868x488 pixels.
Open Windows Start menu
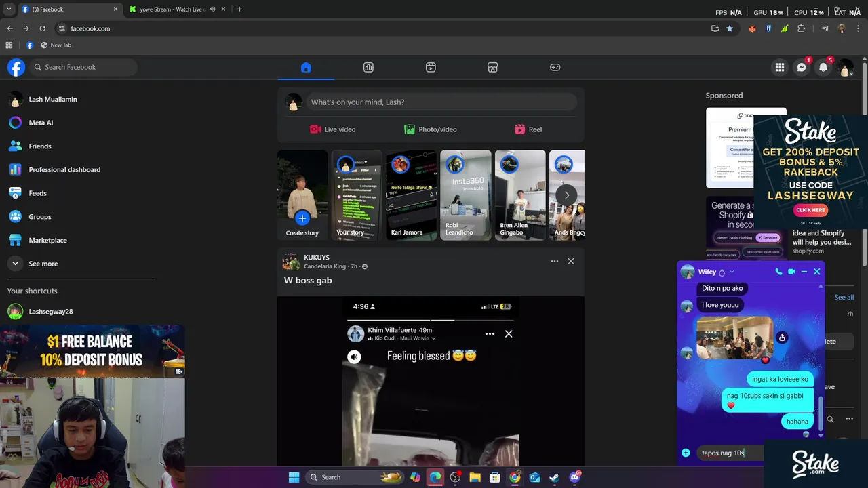click(294, 477)
